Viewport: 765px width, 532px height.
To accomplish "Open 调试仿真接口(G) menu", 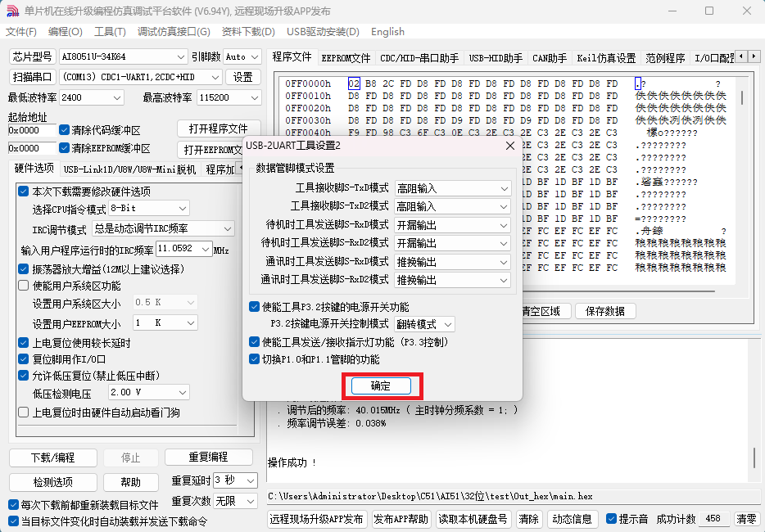I will [174, 32].
